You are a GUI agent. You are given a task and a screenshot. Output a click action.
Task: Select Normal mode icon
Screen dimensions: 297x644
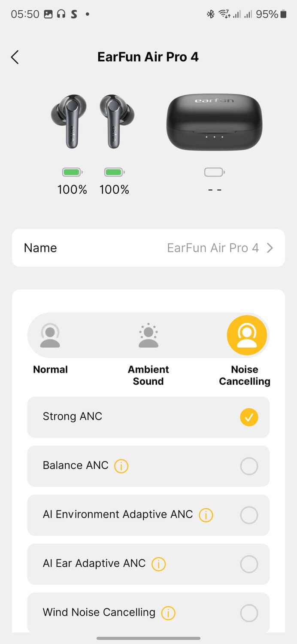click(x=50, y=335)
